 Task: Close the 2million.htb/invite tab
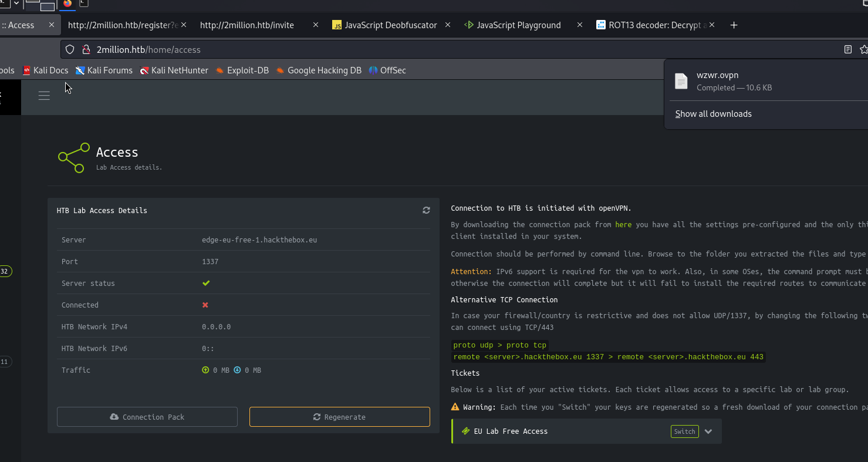click(x=316, y=25)
